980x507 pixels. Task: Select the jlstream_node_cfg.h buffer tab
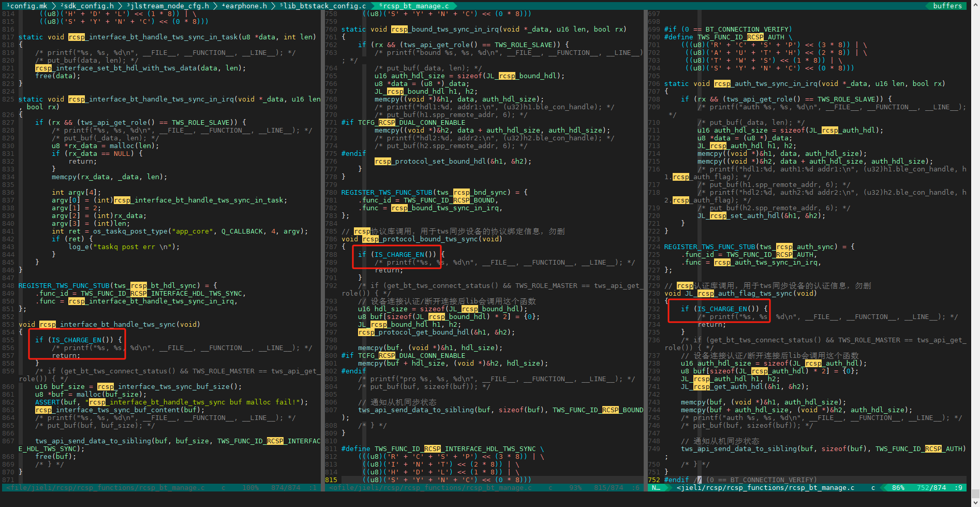pos(168,6)
